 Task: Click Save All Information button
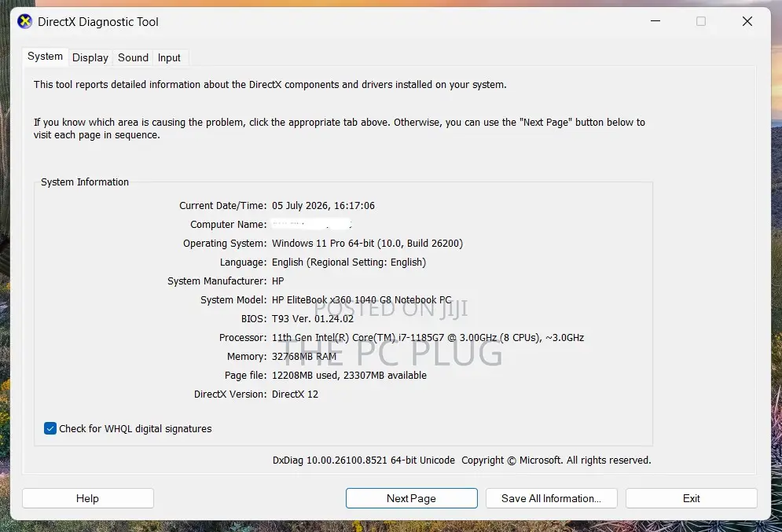click(x=551, y=498)
